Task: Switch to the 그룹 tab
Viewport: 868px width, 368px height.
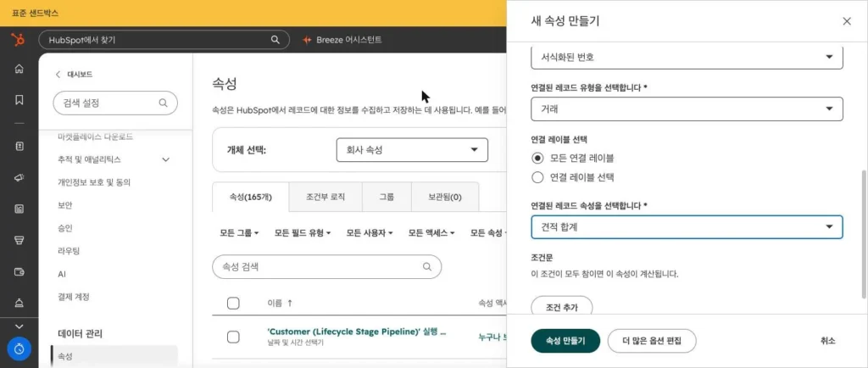Action: [x=387, y=197]
